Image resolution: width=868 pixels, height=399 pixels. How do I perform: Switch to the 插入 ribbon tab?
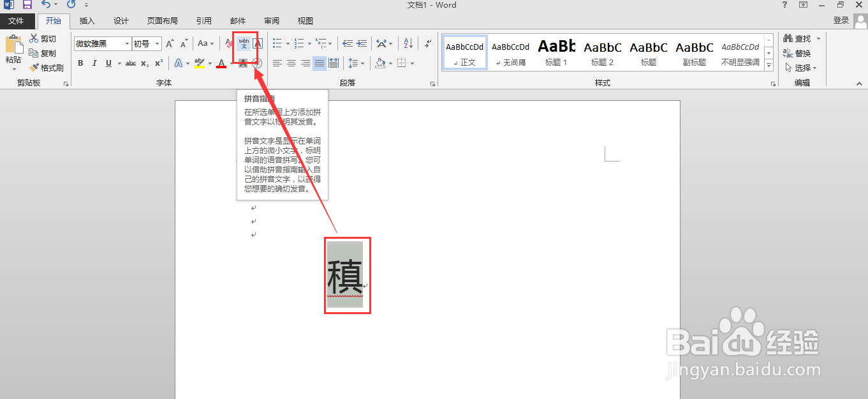click(87, 20)
